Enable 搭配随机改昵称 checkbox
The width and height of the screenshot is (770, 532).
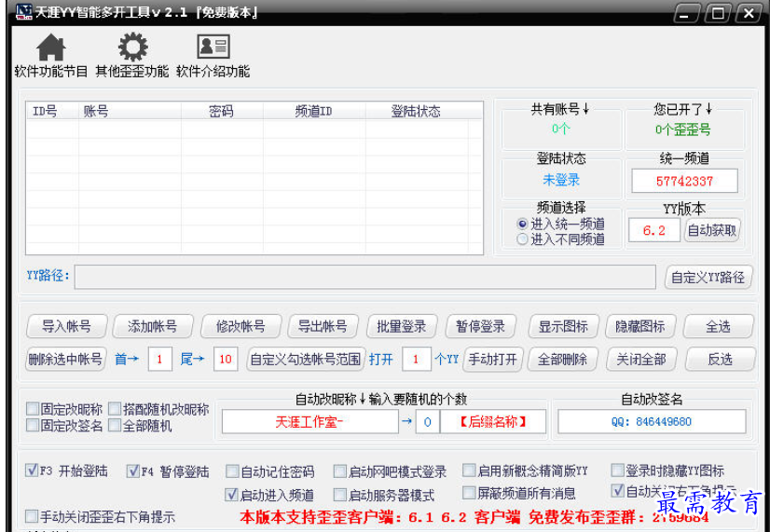point(115,409)
